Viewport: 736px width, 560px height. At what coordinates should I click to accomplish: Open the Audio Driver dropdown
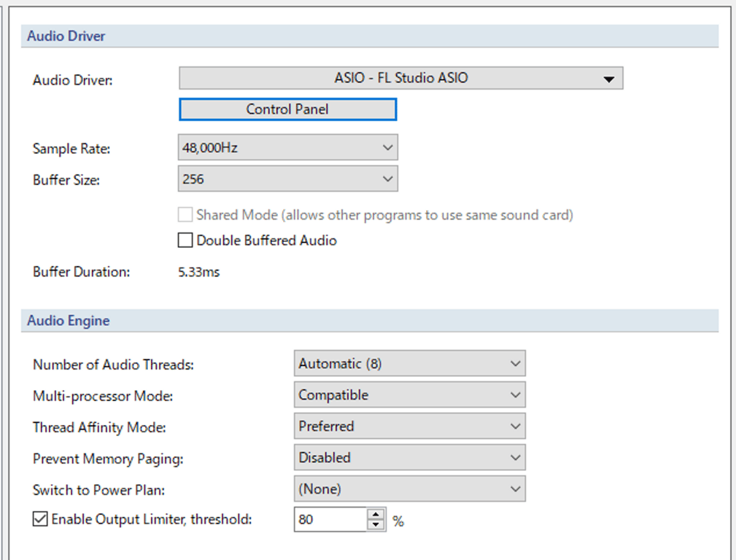[x=401, y=78]
